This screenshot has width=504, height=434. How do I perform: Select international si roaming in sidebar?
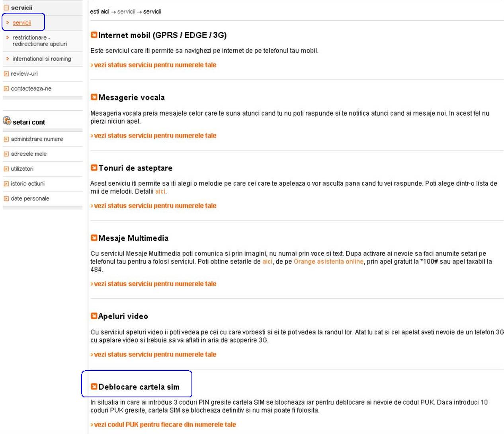click(41, 59)
